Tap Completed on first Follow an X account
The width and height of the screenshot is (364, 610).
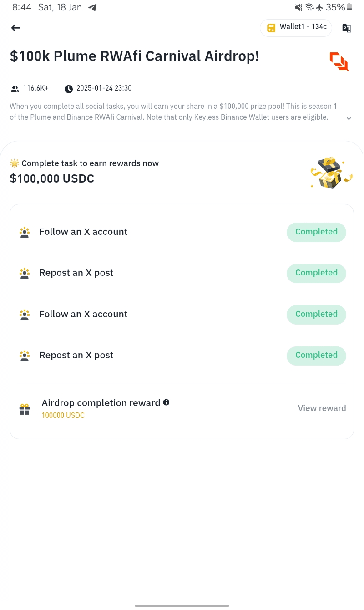316,232
